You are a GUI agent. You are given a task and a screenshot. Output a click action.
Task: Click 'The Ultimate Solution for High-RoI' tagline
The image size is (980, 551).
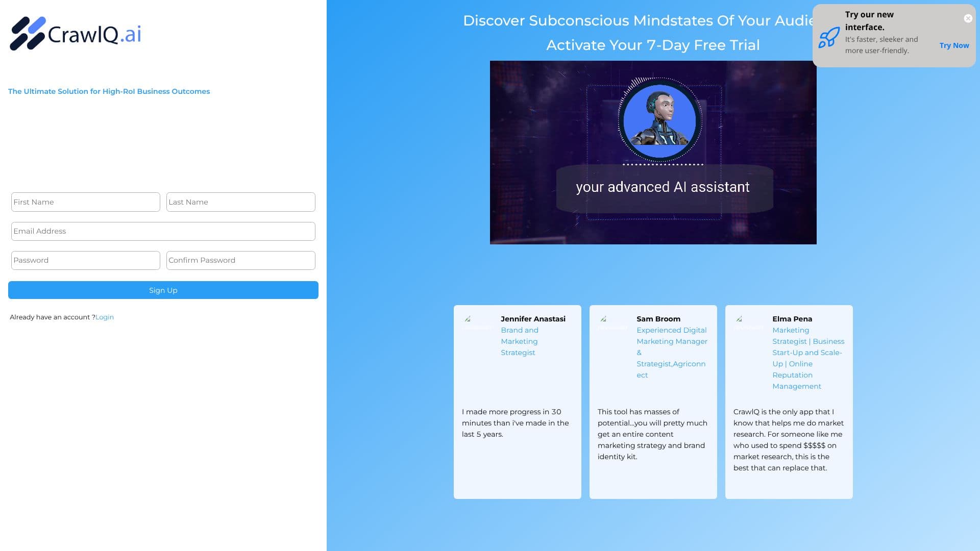tap(109, 91)
